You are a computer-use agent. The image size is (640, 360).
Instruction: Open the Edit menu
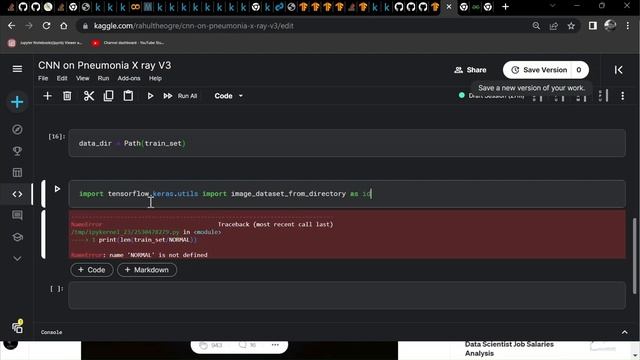(62, 78)
